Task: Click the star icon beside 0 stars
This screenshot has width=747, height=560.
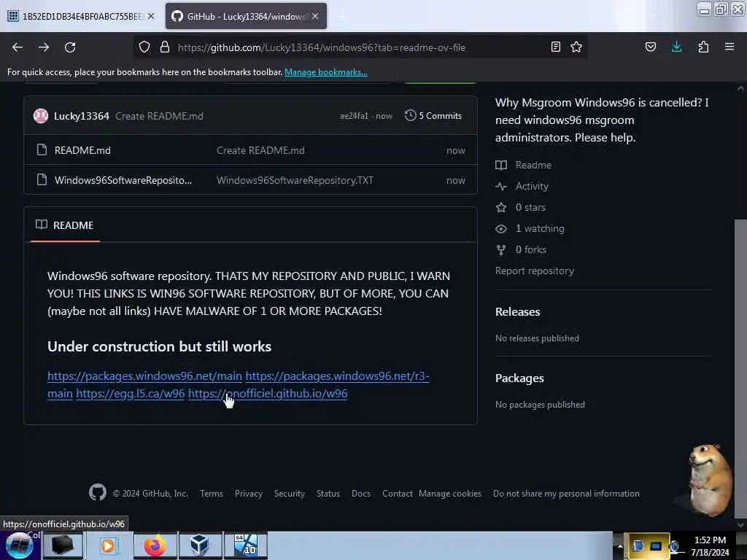Action: coord(501,208)
